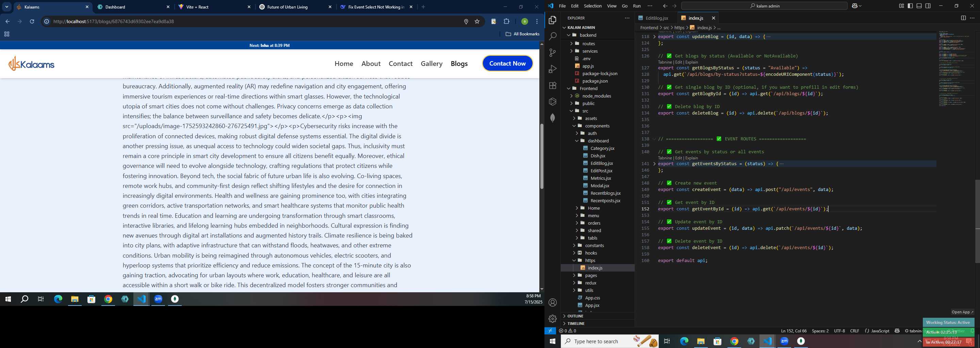980x348 pixels.
Task: Open the Explorer view in VS Code activity bar
Action: coord(552,20)
